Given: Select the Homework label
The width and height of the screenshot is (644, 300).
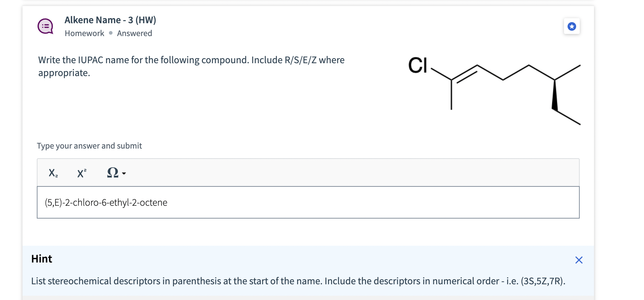Looking at the screenshot, I should [84, 33].
